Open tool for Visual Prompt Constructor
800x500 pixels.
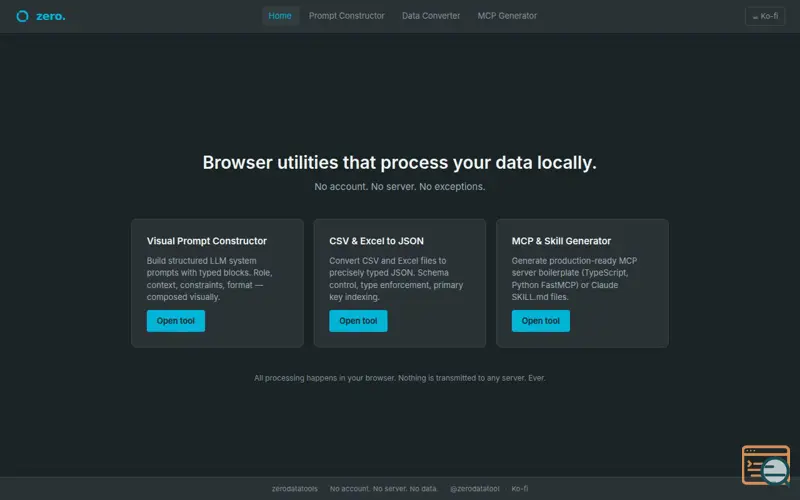(176, 321)
